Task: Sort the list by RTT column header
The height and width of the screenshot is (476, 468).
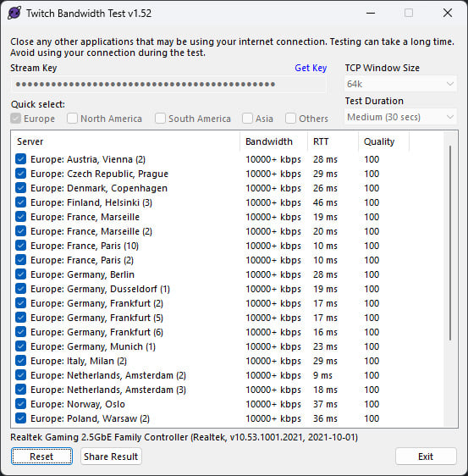Action: click(333, 141)
